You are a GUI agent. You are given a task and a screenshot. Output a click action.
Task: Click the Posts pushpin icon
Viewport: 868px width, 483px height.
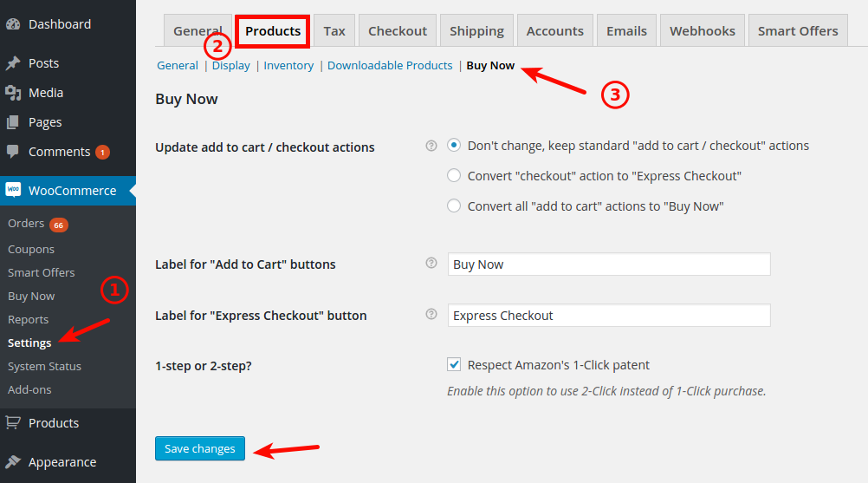(x=13, y=63)
